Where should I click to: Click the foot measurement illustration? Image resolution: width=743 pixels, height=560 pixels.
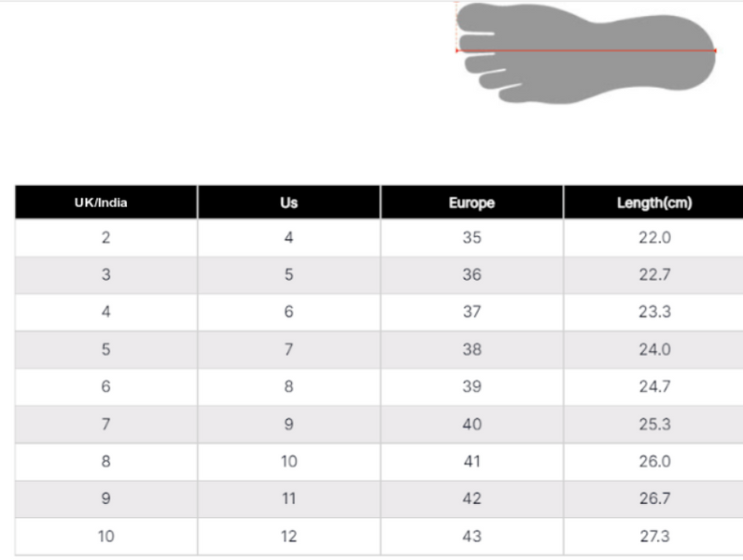[586, 51]
